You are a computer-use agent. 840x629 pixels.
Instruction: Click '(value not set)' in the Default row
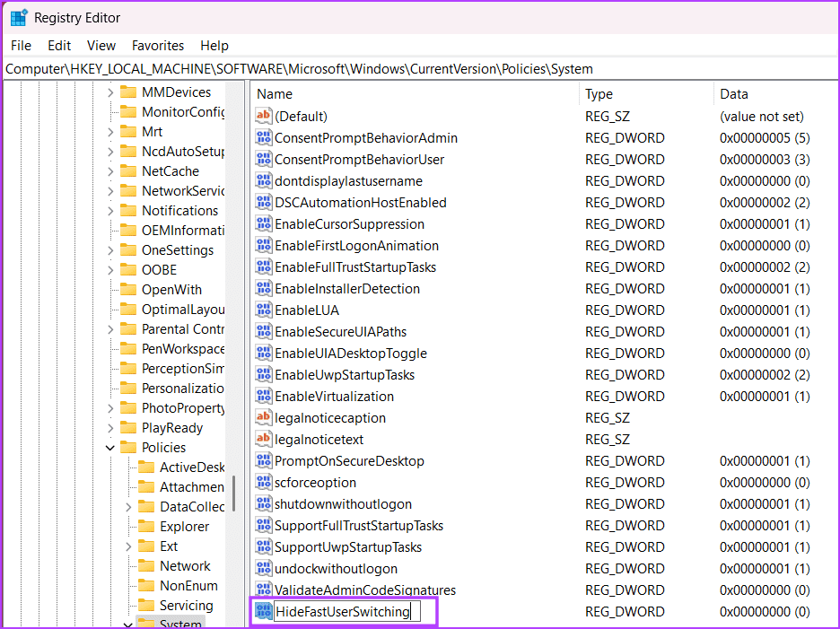click(761, 117)
